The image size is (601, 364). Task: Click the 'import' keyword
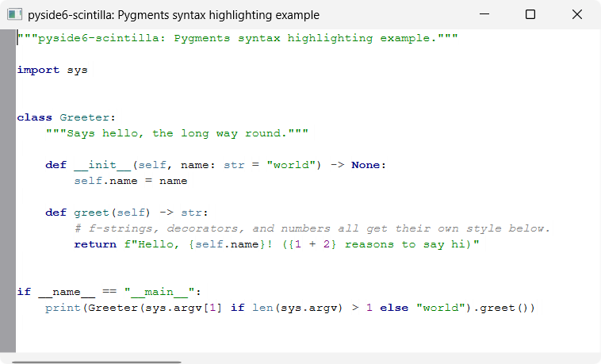click(38, 71)
